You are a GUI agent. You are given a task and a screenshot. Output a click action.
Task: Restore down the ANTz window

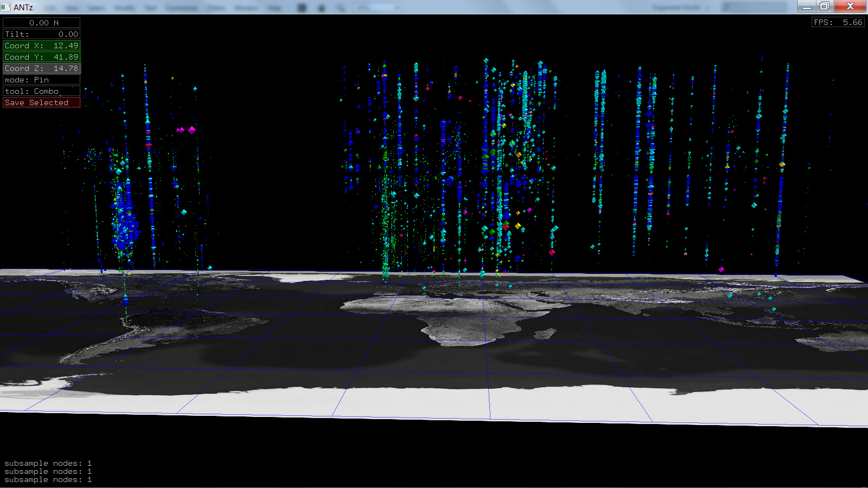tap(825, 7)
